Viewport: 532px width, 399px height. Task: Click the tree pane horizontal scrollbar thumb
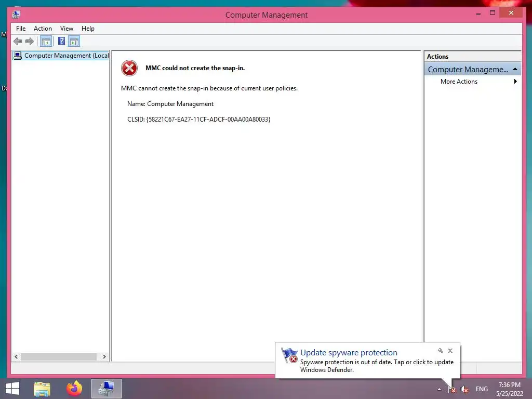[58, 356]
